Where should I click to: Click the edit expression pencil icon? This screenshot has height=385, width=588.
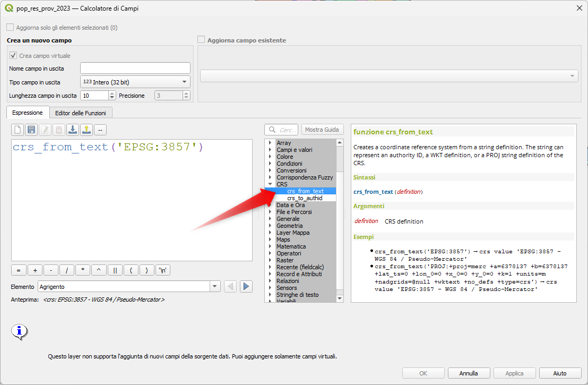(x=45, y=130)
